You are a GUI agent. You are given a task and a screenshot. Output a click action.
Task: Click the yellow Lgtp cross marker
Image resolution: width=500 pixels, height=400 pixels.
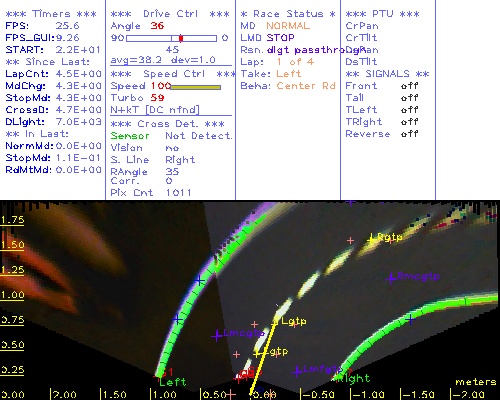[x=275, y=322]
